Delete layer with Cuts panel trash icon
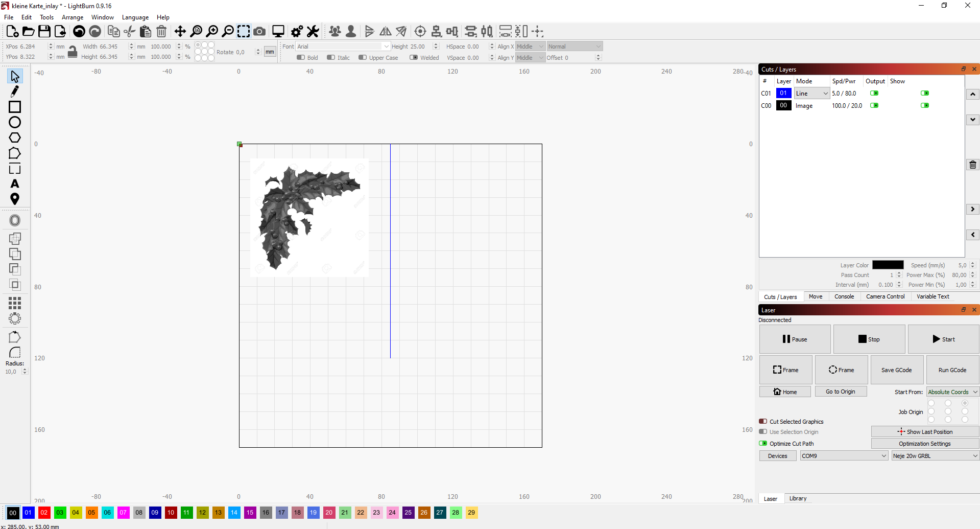980x529 pixels. (973, 165)
